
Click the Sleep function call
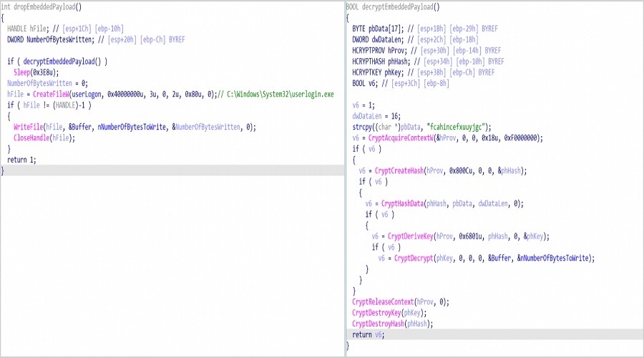click(x=22, y=72)
